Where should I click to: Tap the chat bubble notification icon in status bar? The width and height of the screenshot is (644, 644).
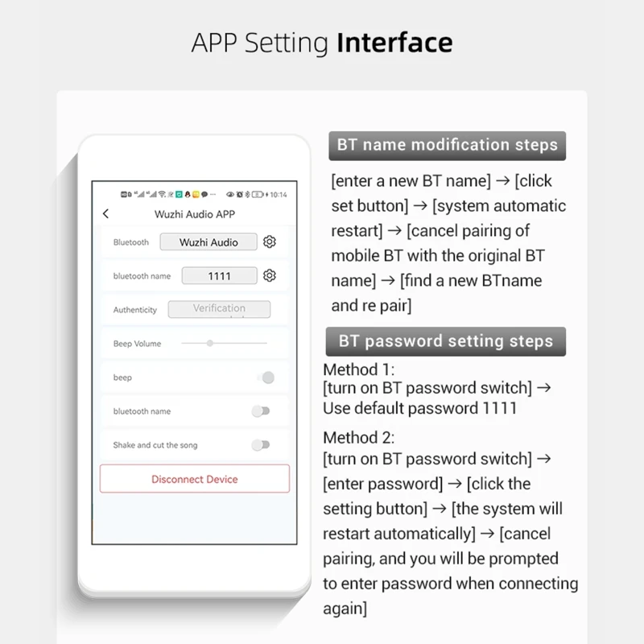204,194
